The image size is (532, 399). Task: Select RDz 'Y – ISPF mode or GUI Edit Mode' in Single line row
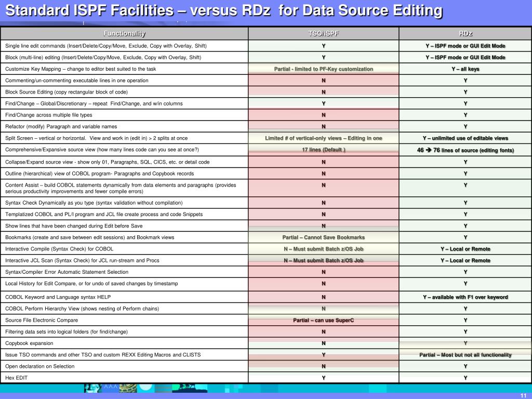(x=465, y=46)
